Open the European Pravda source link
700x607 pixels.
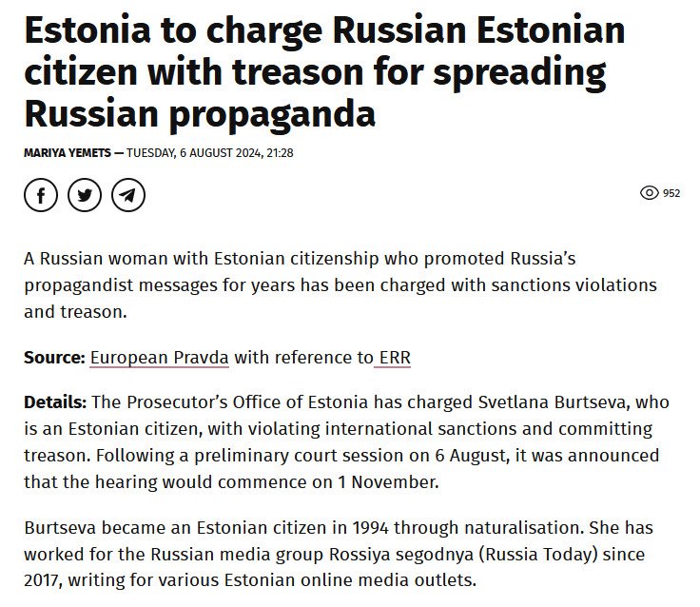[x=160, y=358]
